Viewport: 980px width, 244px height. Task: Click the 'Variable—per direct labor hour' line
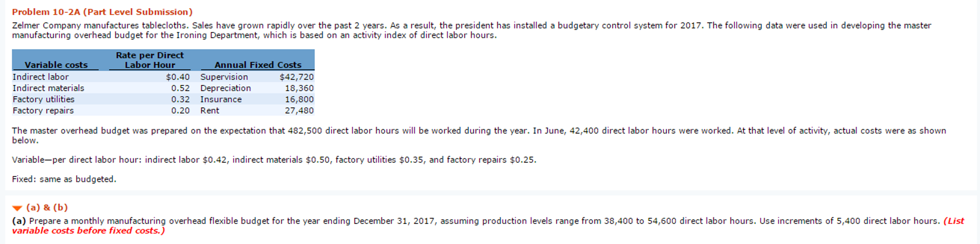tap(274, 160)
